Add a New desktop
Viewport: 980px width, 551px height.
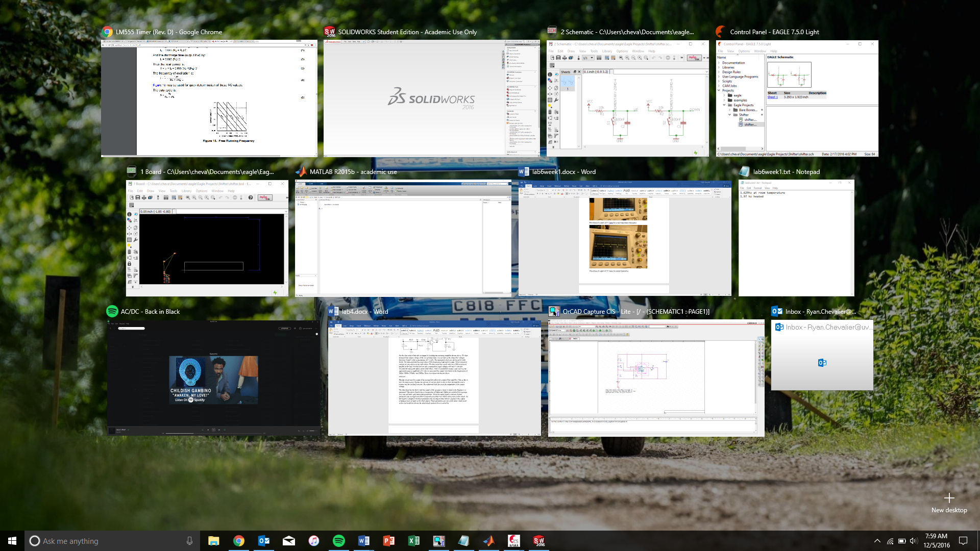click(x=949, y=503)
